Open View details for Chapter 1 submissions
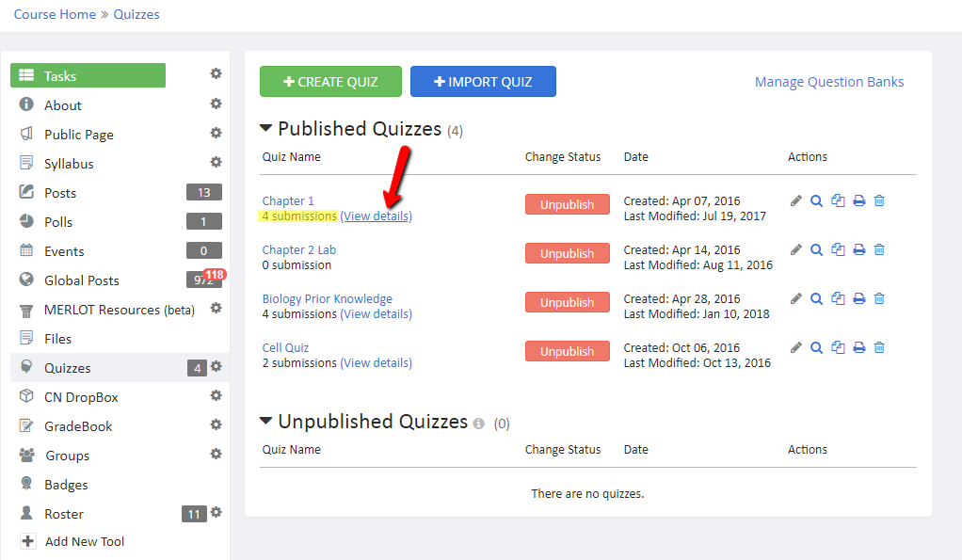Image resolution: width=962 pixels, height=560 pixels. point(377,216)
